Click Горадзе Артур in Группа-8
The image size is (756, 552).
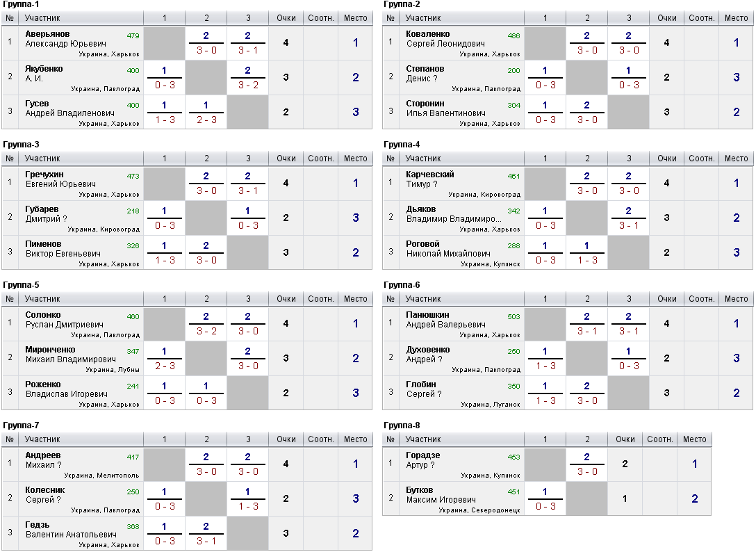(x=423, y=460)
